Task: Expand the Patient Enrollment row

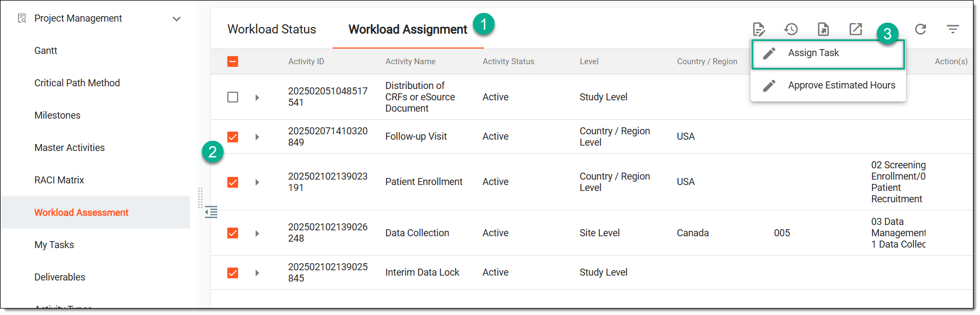Action: (x=257, y=182)
